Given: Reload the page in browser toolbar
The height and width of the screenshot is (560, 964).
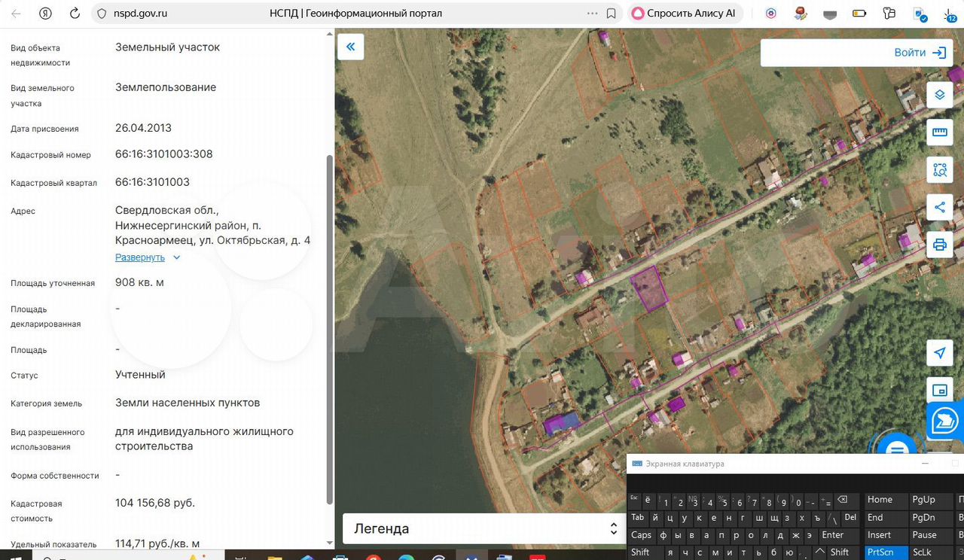Looking at the screenshot, I should click(x=75, y=14).
